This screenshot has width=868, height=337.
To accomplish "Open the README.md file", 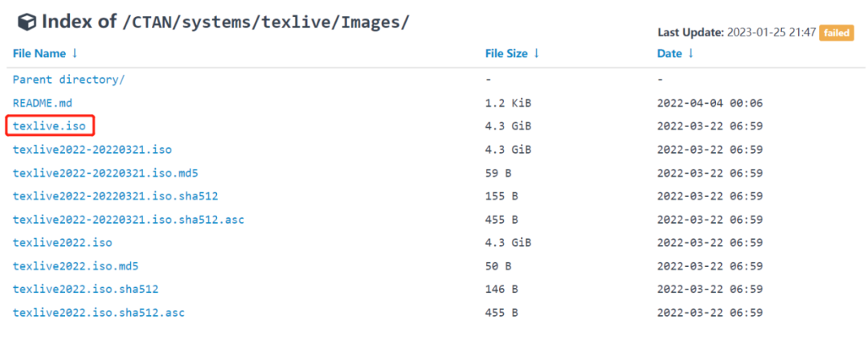I will tap(43, 103).
